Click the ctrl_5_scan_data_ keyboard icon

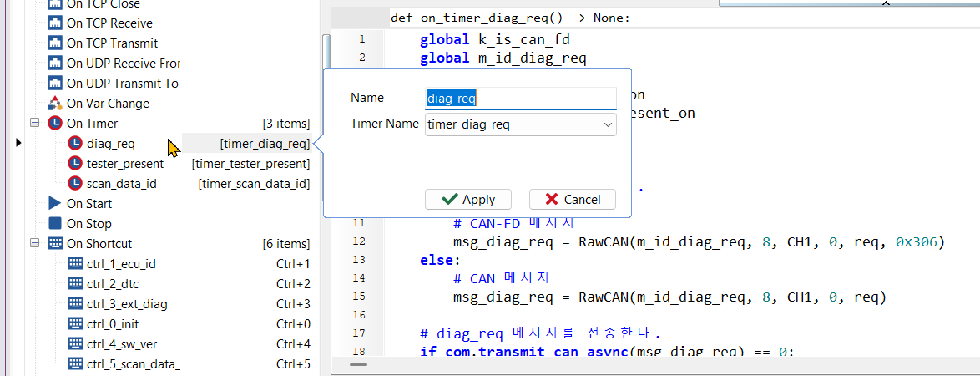[x=75, y=363]
